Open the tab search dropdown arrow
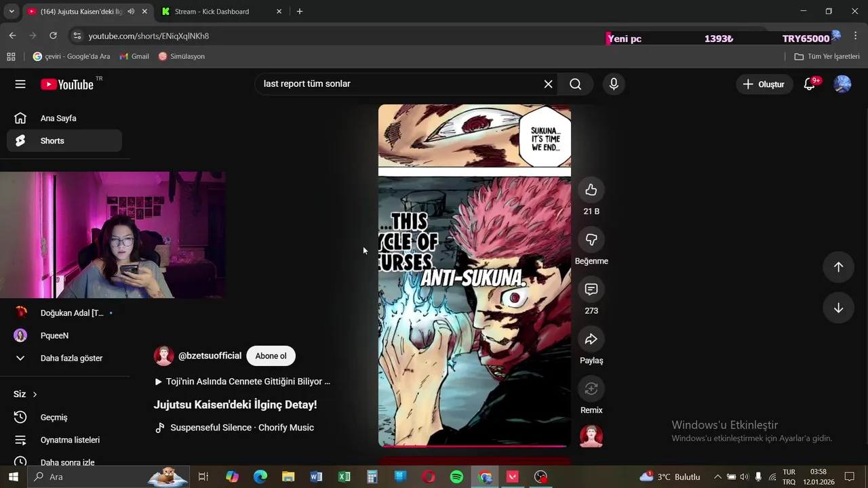The image size is (868, 488). click(x=11, y=12)
